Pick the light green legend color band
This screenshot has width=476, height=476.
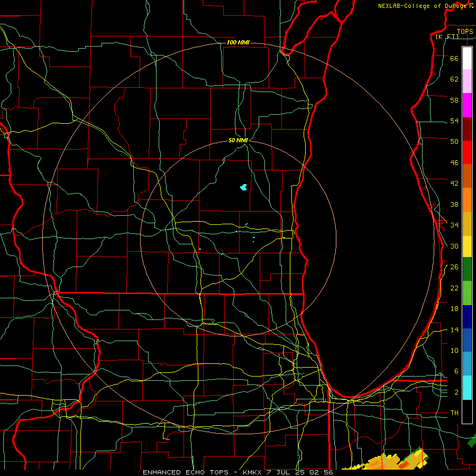(x=467, y=293)
